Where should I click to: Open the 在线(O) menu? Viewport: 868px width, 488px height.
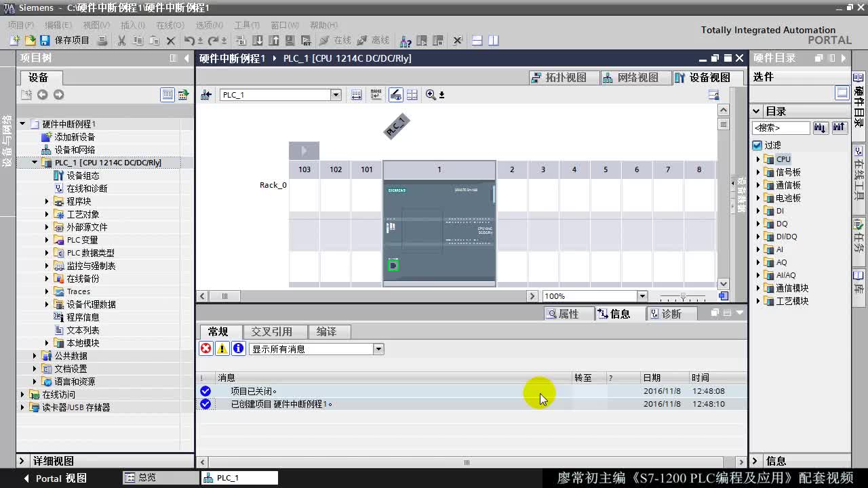170,25
